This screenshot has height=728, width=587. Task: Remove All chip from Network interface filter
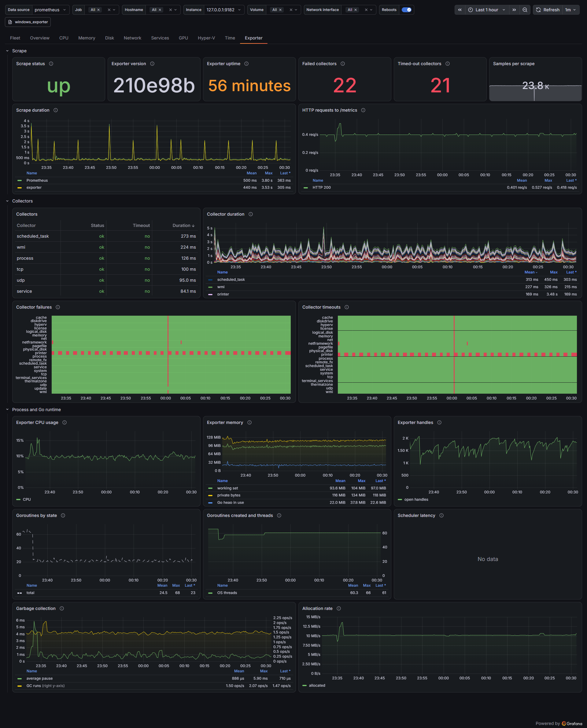[x=356, y=10]
